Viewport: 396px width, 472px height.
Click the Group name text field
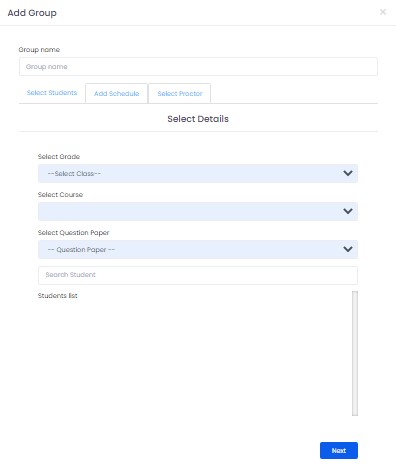[x=198, y=66]
